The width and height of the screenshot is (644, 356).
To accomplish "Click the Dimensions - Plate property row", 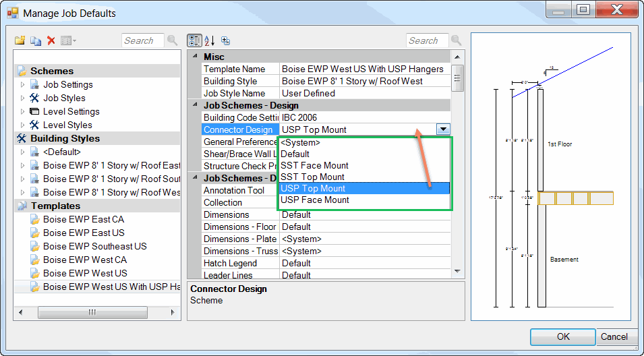I will (x=326, y=239).
